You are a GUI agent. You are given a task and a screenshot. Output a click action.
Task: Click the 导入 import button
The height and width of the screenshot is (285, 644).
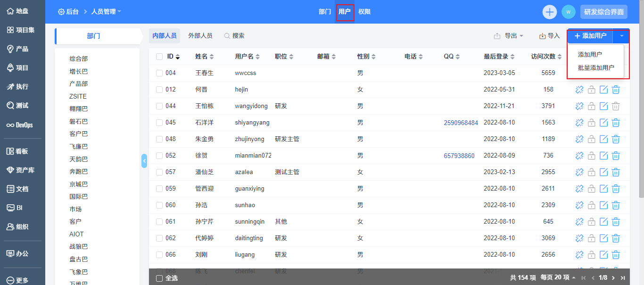coord(549,36)
